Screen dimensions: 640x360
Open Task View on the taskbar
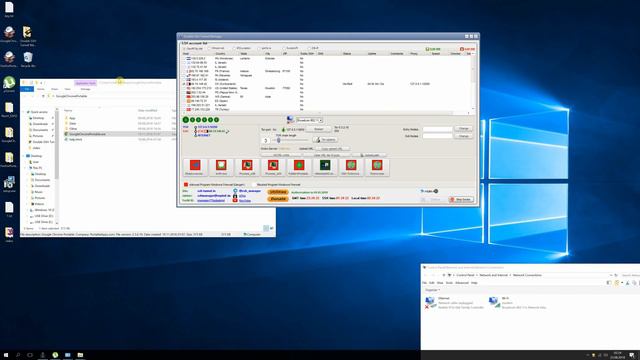[30, 355]
